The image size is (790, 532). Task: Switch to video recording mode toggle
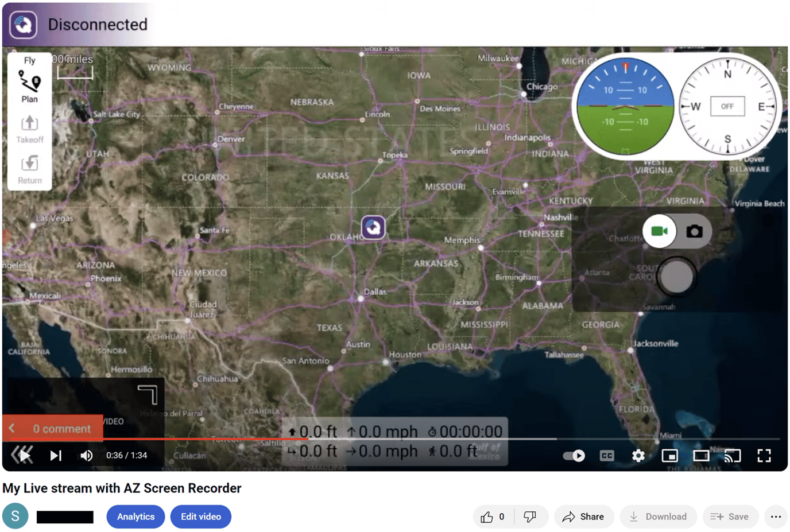pyautogui.click(x=659, y=231)
